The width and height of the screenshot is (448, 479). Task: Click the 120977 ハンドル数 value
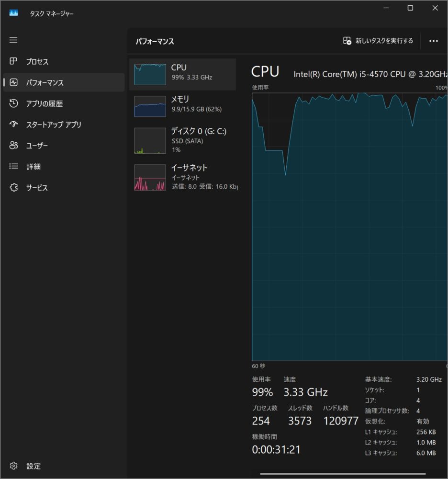pyautogui.click(x=341, y=421)
